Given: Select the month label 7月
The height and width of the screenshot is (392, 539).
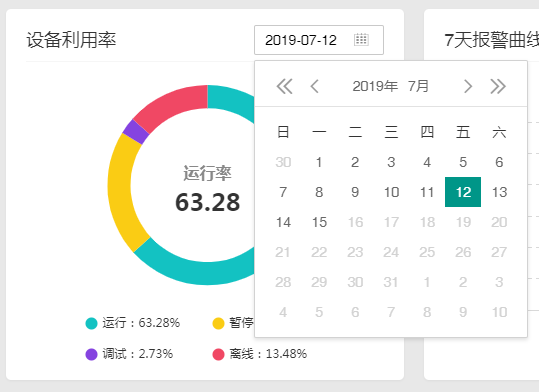Looking at the screenshot, I should [418, 86].
